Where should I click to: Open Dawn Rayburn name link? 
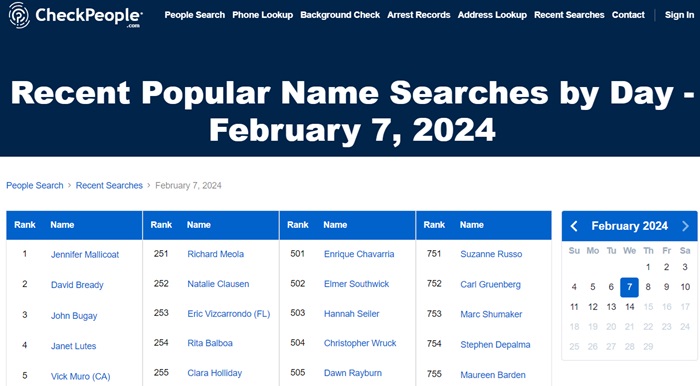click(353, 373)
